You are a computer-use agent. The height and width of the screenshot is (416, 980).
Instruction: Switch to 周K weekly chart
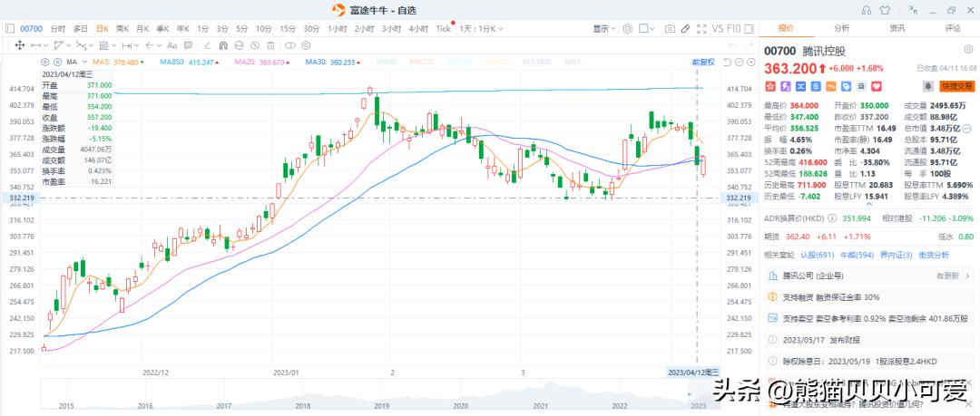(x=122, y=29)
